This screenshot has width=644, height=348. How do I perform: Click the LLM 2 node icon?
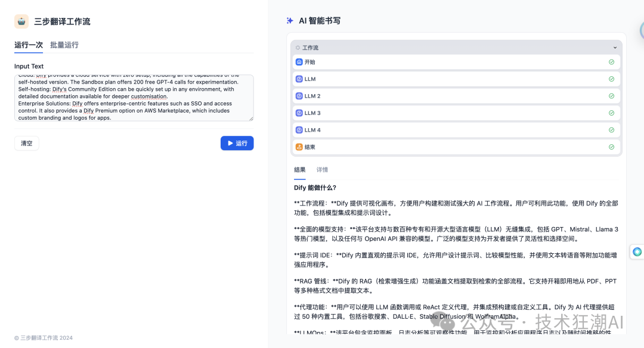tap(299, 96)
